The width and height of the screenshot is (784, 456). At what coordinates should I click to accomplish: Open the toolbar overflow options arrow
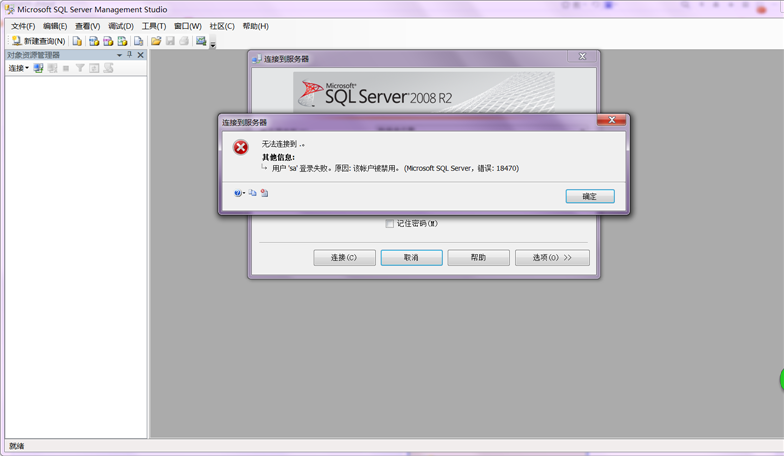point(212,44)
